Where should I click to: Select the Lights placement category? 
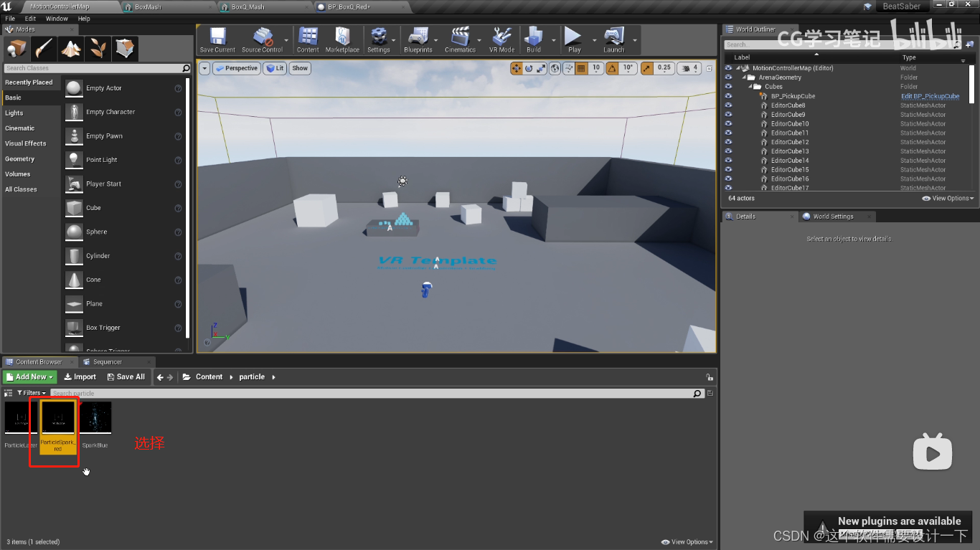point(14,113)
